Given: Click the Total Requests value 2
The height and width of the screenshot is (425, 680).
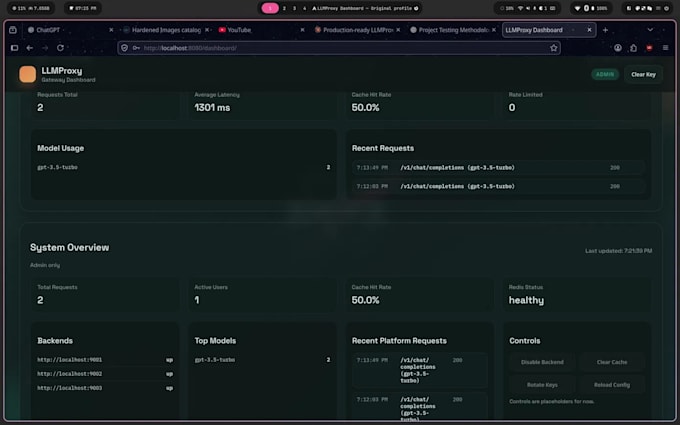Looking at the screenshot, I should pos(40,300).
